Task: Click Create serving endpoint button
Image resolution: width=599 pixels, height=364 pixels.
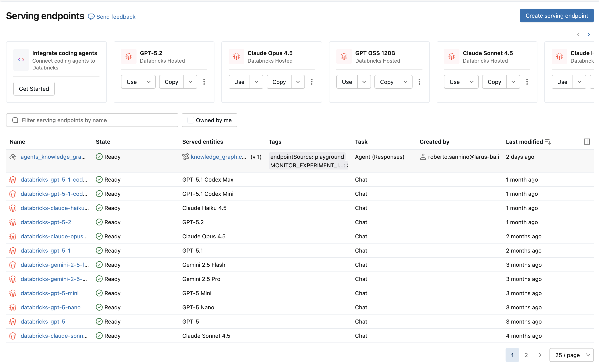Action: pyautogui.click(x=556, y=16)
